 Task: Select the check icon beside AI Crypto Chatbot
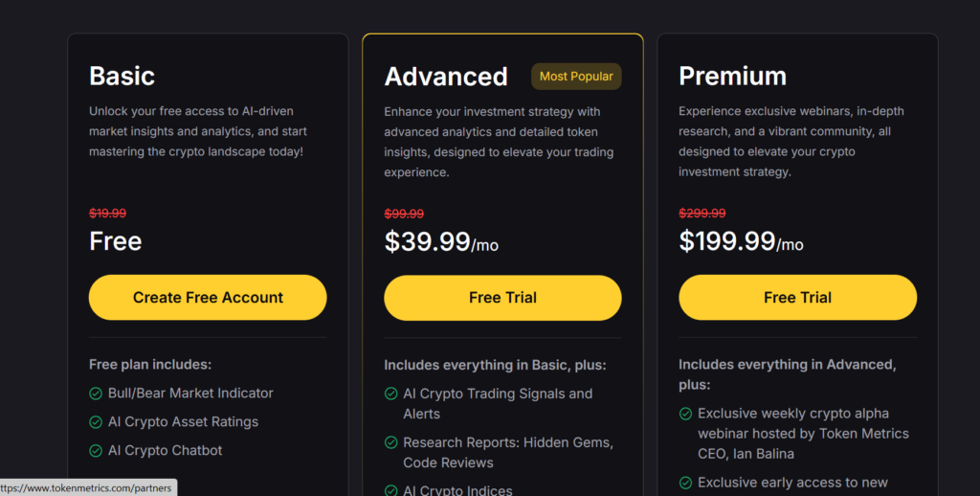[x=96, y=451]
